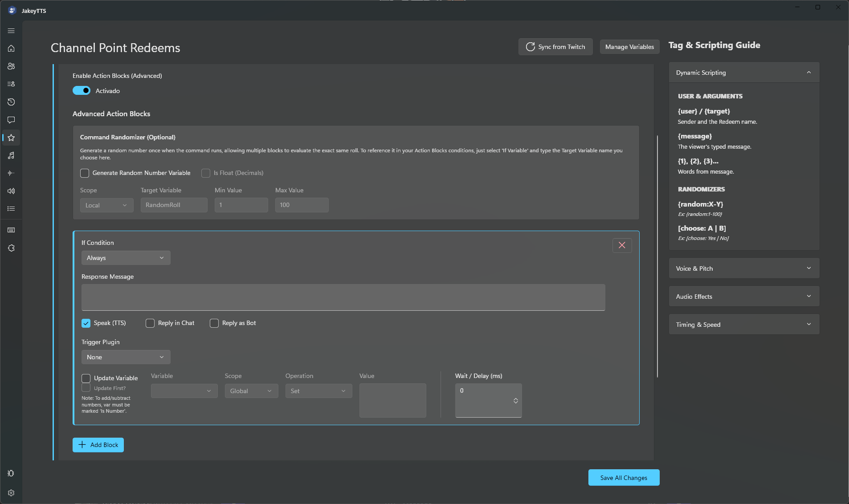Toggle the hamburger menu icon
Screen dimensions: 849x504
point(11,31)
